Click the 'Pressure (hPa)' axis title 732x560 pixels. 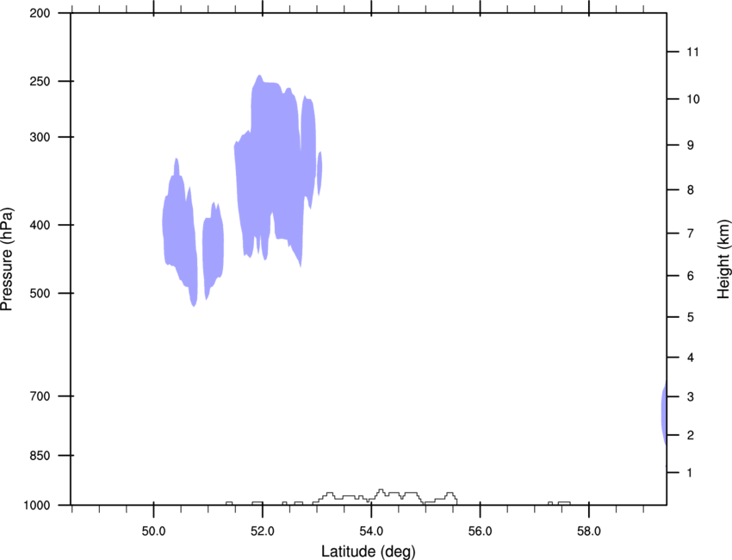pyautogui.click(x=7, y=259)
